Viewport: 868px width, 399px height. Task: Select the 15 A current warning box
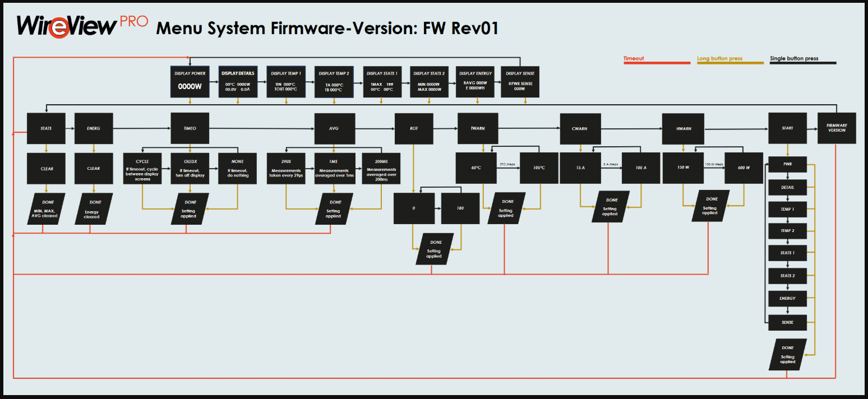click(580, 168)
